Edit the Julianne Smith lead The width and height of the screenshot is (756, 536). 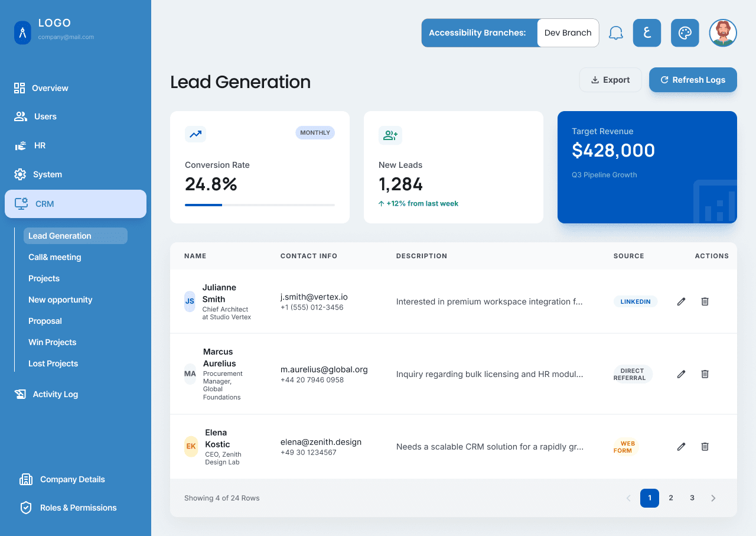(681, 301)
